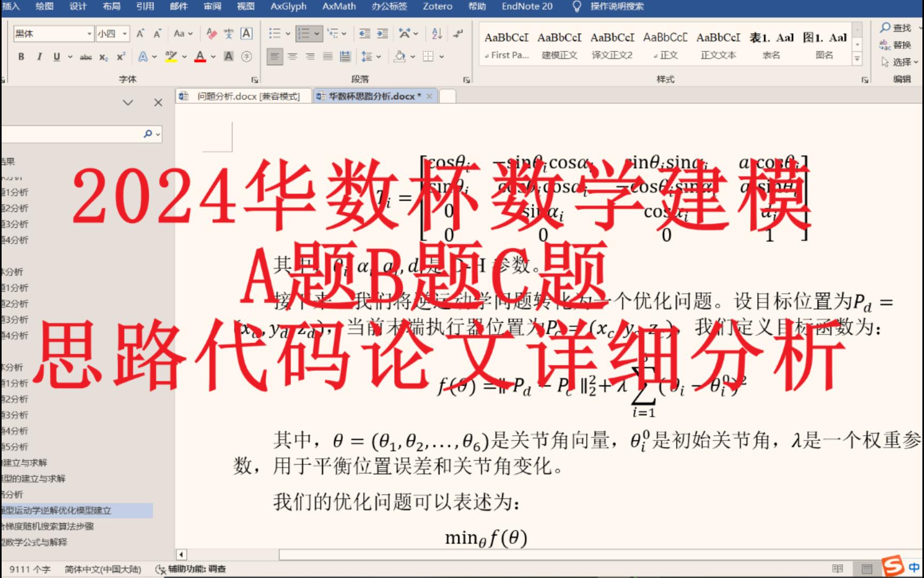Viewport: 924px width, 578px height.
Task: Open font dialog launcher
Action: pos(255,80)
